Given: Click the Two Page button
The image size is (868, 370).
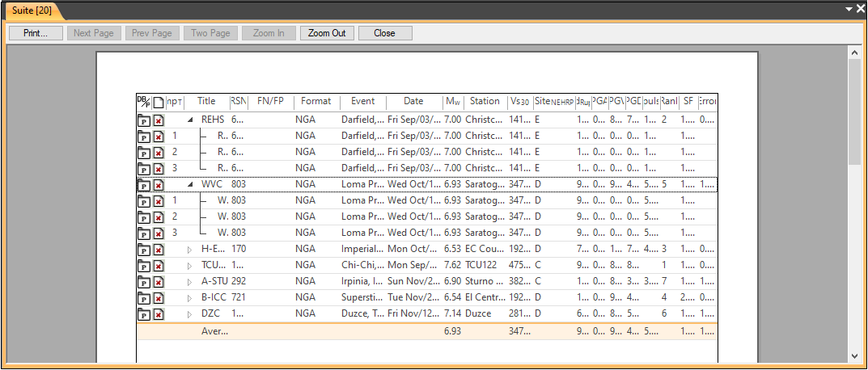Looking at the screenshot, I should point(210,33).
